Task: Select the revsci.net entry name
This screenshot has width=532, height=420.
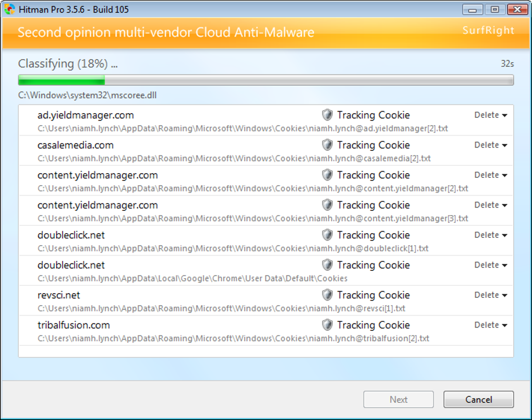Action: coord(59,295)
